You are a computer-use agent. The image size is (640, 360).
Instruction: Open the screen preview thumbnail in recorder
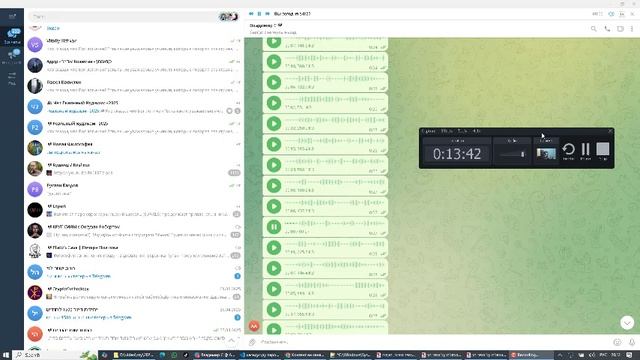tap(546, 154)
